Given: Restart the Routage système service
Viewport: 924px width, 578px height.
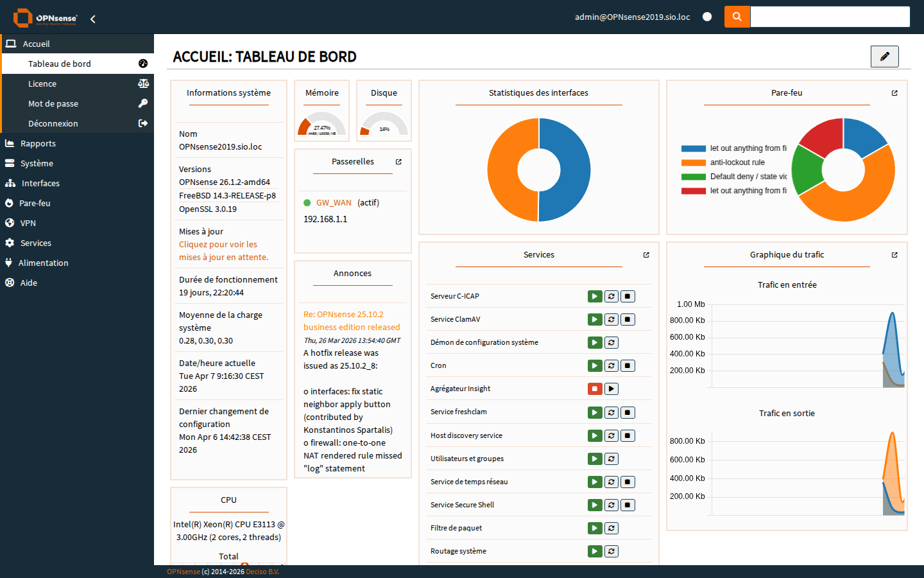Looking at the screenshot, I should pyautogui.click(x=612, y=551).
